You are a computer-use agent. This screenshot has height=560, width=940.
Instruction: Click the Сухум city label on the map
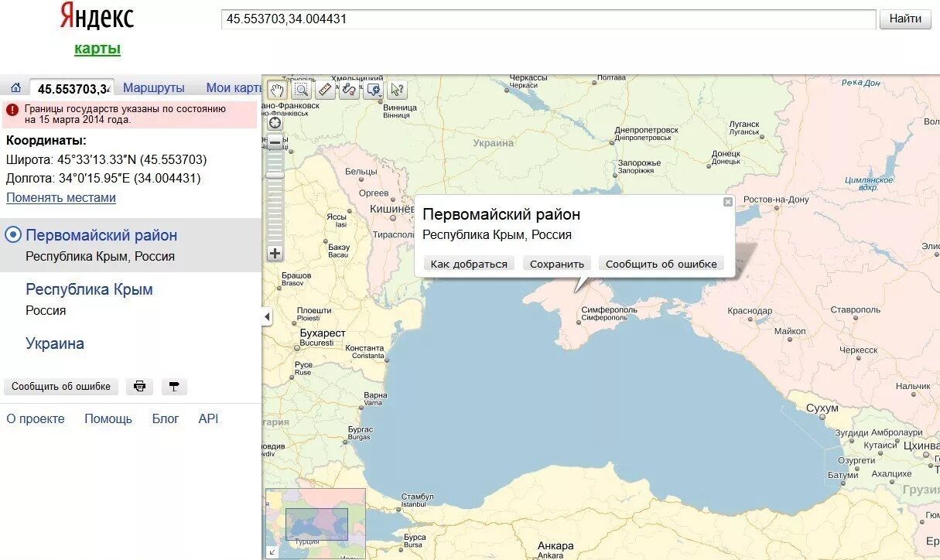point(822,408)
